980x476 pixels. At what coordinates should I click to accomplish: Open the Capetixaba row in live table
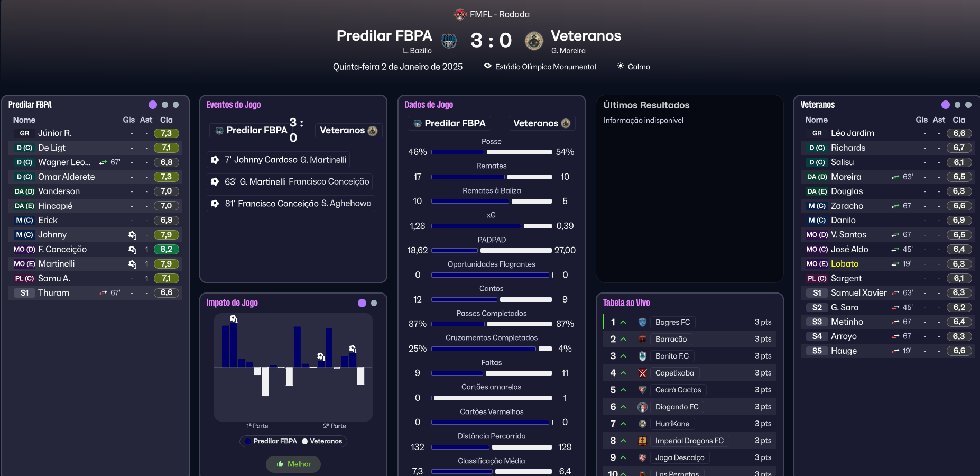674,373
